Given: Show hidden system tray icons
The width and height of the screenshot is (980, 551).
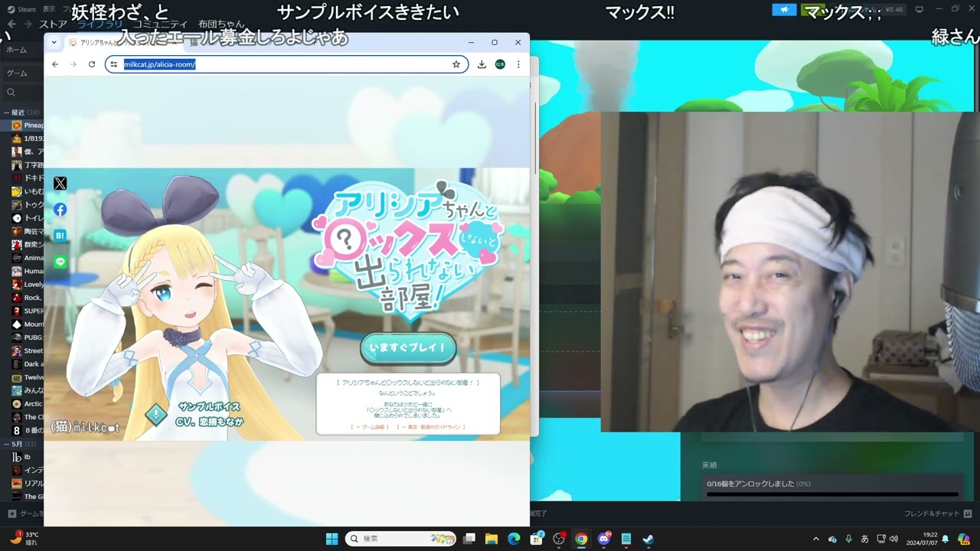Looking at the screenshot, I should tap(815, 539).
